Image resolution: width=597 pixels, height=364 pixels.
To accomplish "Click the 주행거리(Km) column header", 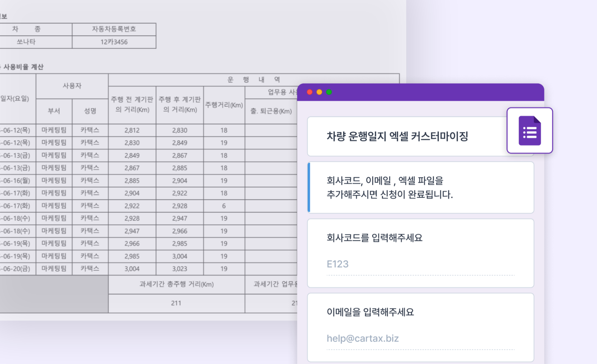I will [x=224, y=105].
